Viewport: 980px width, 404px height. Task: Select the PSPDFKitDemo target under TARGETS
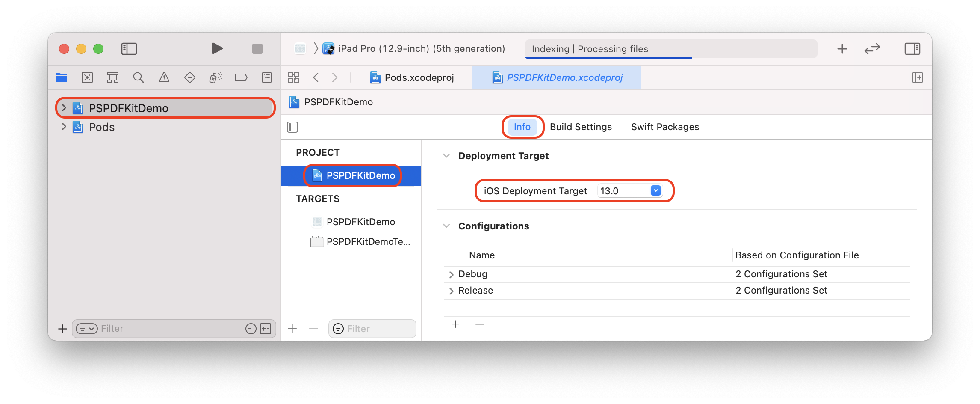click(x=360, y=222)
